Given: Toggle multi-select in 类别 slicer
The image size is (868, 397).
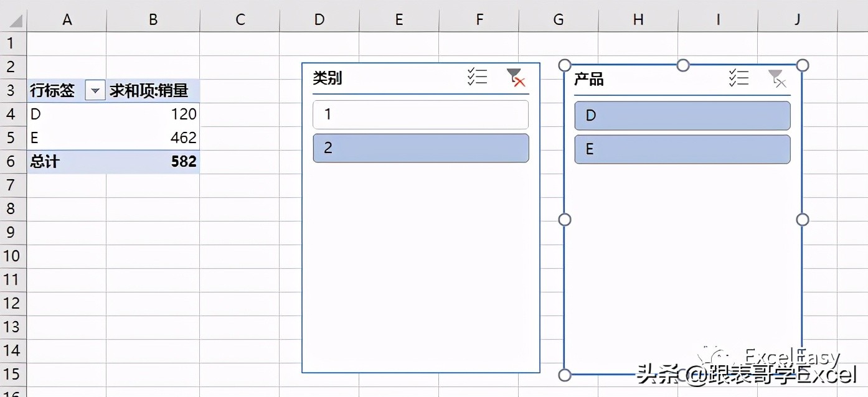Looking at the screenshot, I should click(x=477, y=78).
